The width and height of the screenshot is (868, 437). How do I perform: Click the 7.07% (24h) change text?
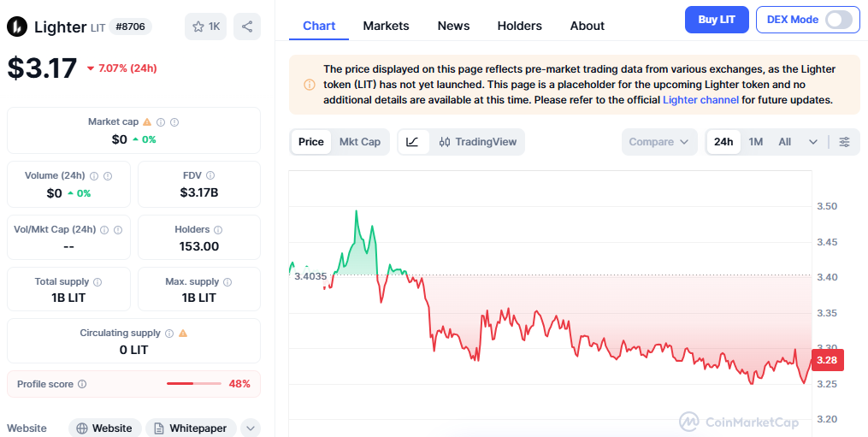(127, 68)
